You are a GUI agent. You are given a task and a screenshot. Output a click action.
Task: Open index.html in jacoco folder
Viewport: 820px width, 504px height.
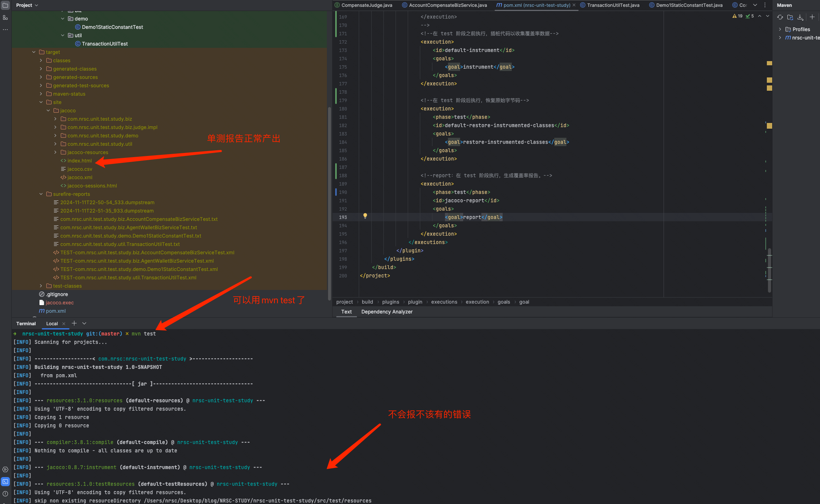tap(79, 161)
